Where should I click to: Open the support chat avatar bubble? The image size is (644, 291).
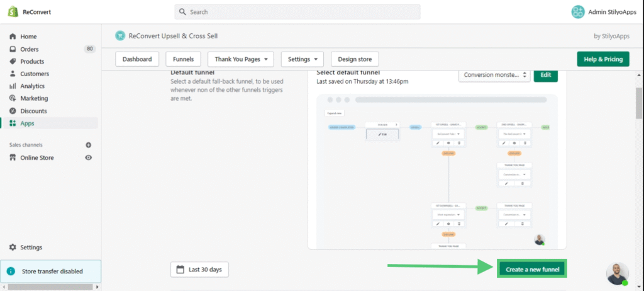click(x=618, y=274)
